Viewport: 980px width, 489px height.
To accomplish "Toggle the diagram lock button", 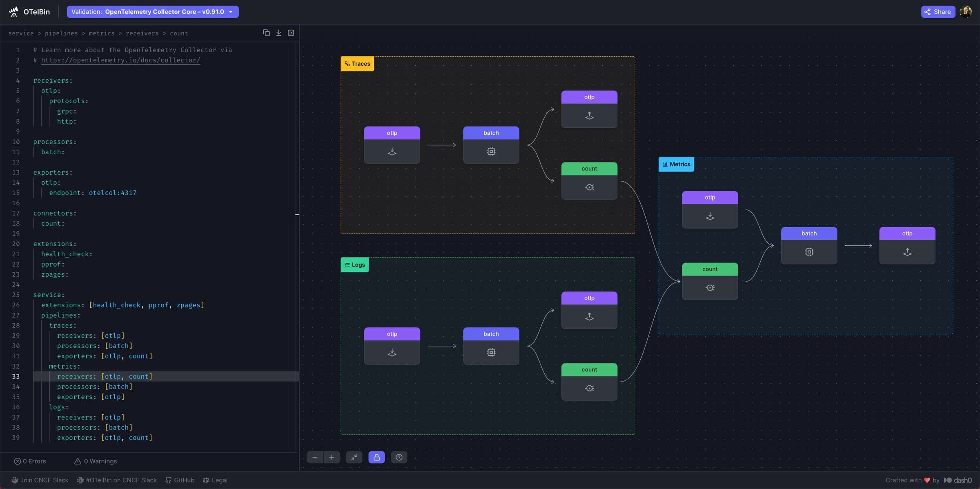I will (x=376, y=457).
